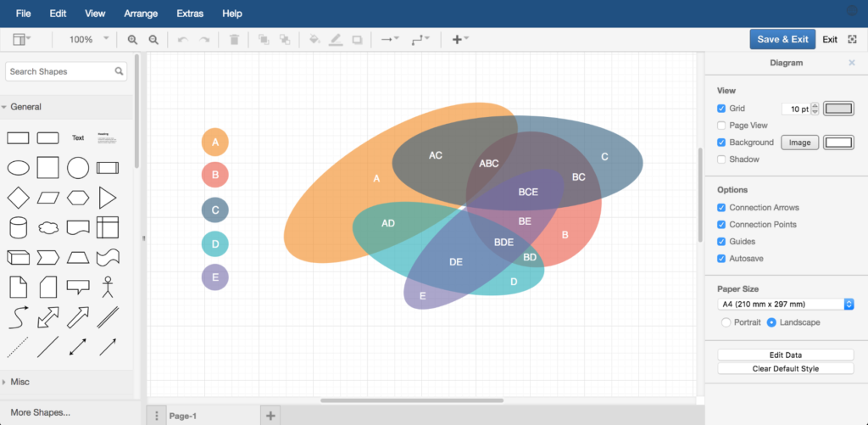Screen dimensions: 868x425
Task: Toggle Connection Points checkbox
Action: [721, 225]
